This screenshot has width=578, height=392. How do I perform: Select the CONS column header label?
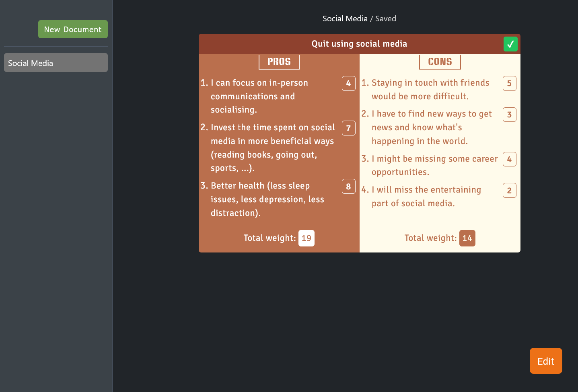(x=440, y=61)
